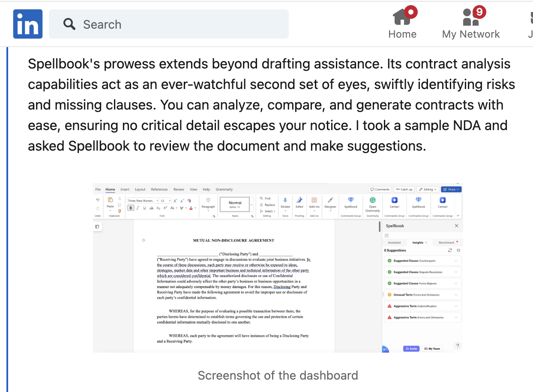Click the refresh suggestions icon
533x392 pixels.
[450, 250]
